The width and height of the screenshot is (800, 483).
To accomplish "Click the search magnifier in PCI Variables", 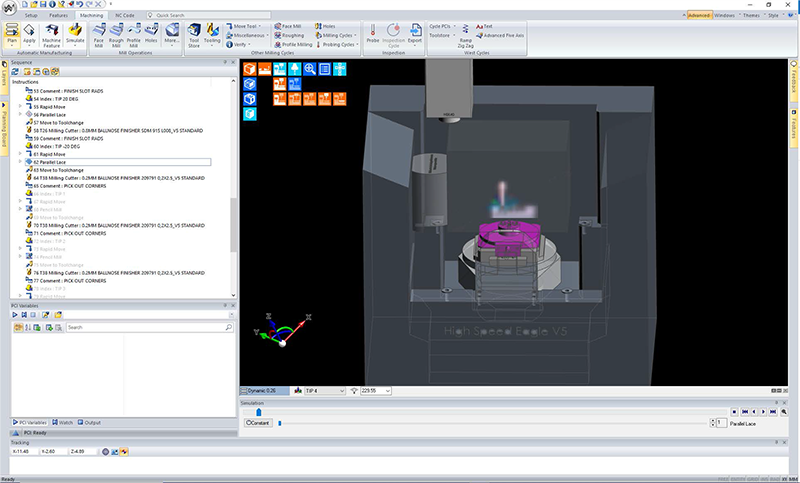I will click(229, 327).
